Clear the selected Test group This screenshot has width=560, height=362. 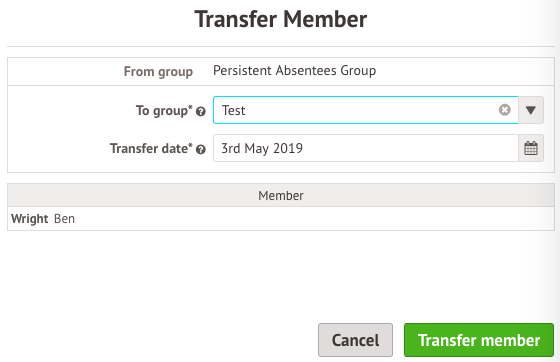click(x=505, y=110)
